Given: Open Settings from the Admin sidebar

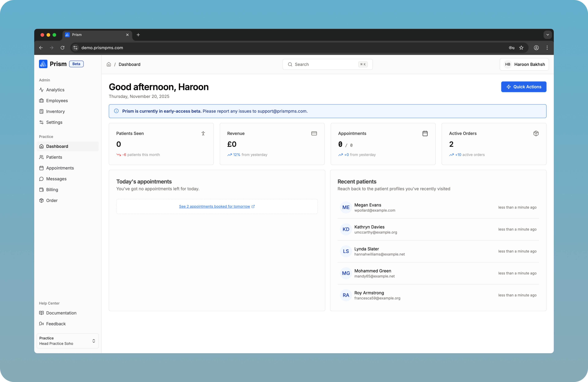Looking at the screenshot, I should tap(54, 122).
